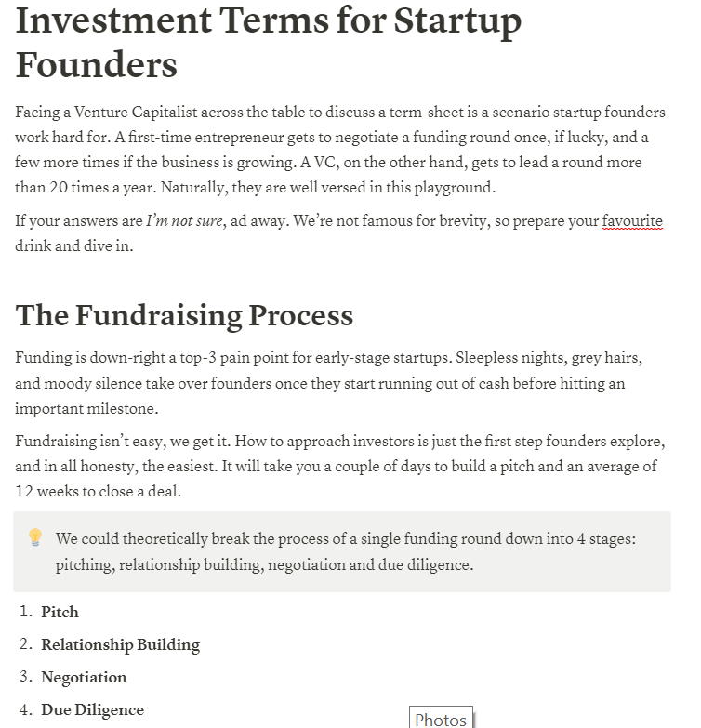This screenshot has height=728, width=701.
Task: Click inside the gray callout block text
Action: tap(346, 551)
